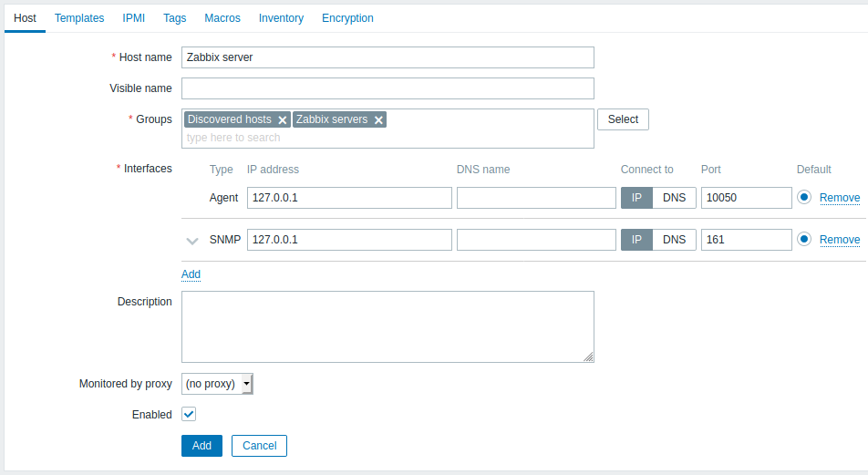Click the Select button for Groups
Viewport: 868px width, 475px height.
coord(623,119)
